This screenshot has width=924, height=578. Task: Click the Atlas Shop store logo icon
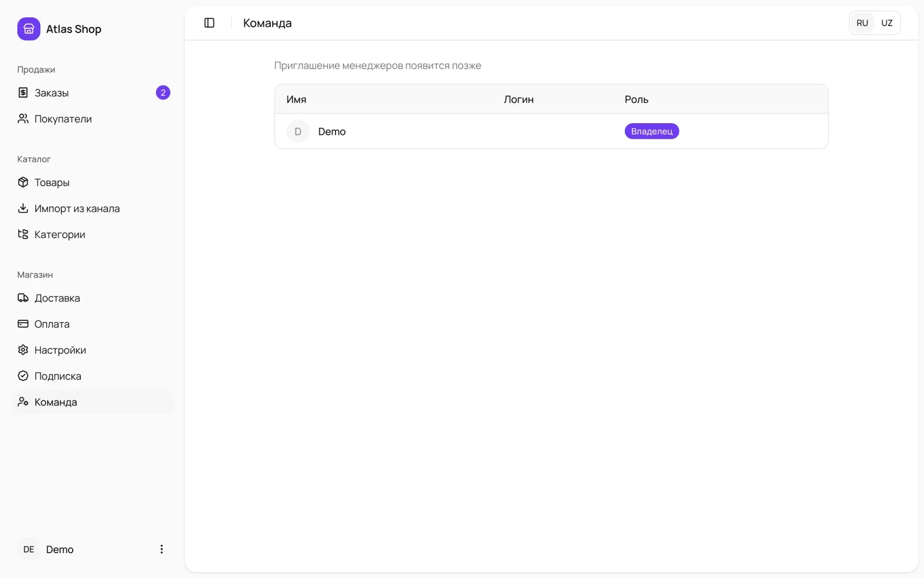tap(29, 29)
